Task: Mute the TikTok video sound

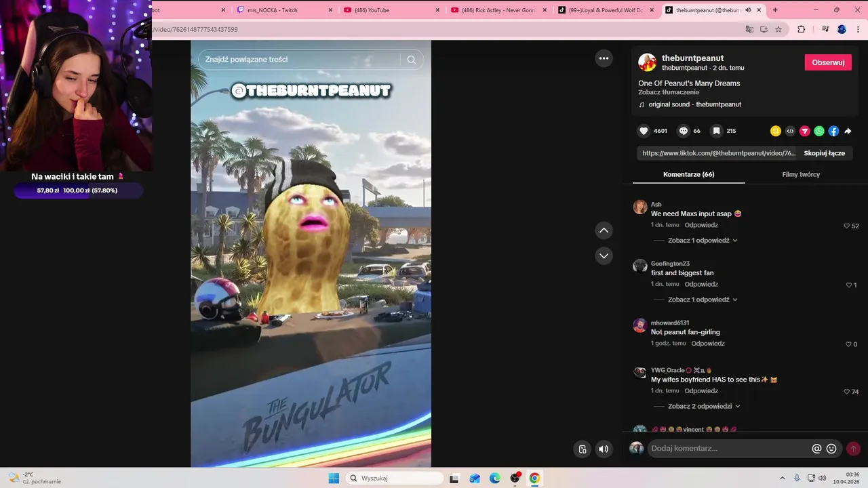Action: point(604,449)
